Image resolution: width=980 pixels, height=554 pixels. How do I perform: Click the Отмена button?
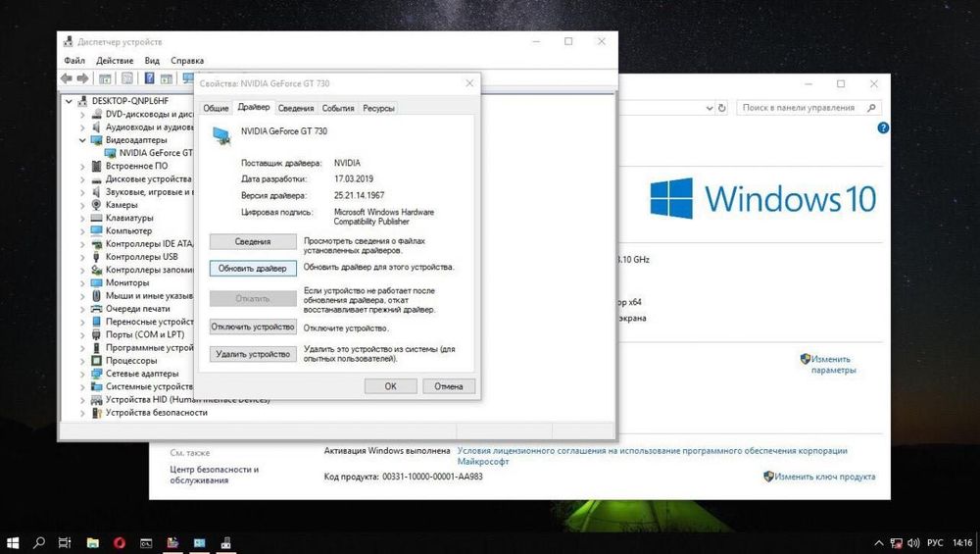tap(449, 386)
